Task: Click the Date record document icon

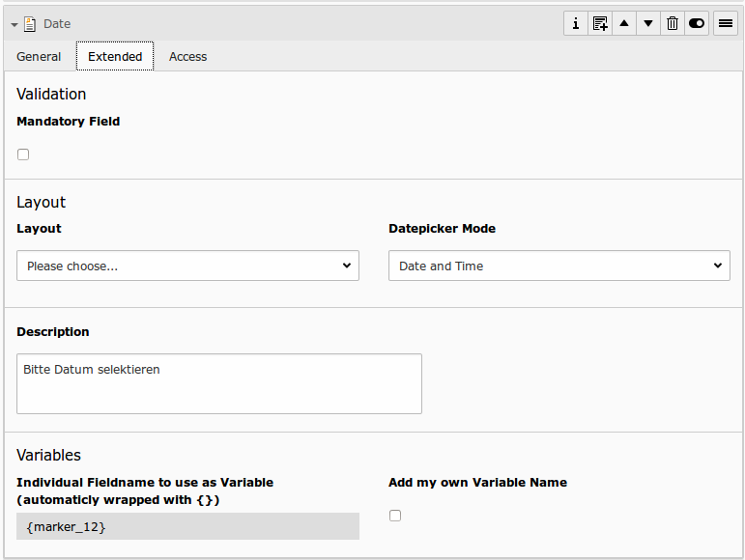Action: point(30,24)
